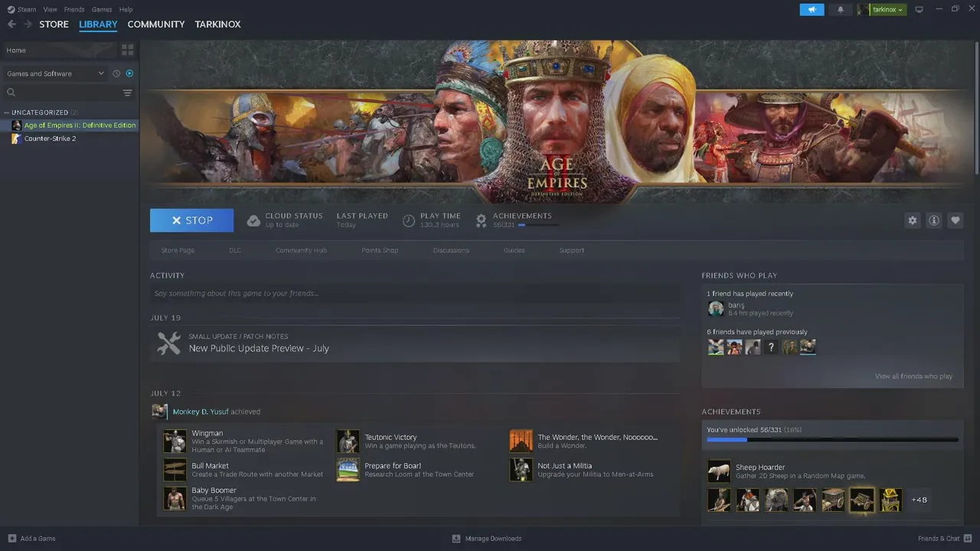The height and width of the screenshot is (551, 980).
Task: Stop the running game
Action: pyautogui.click(x=192, y=220)
